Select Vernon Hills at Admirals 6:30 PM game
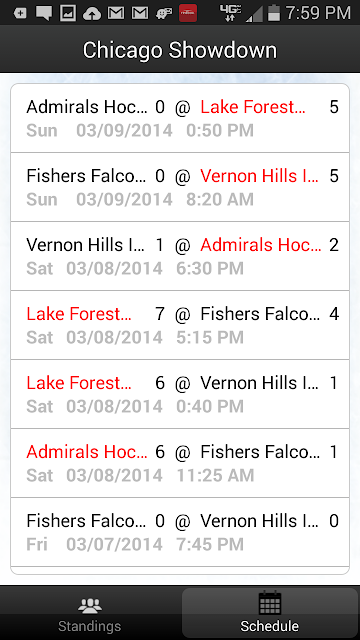This screenshot has height=640, width=360. (180, 256)
